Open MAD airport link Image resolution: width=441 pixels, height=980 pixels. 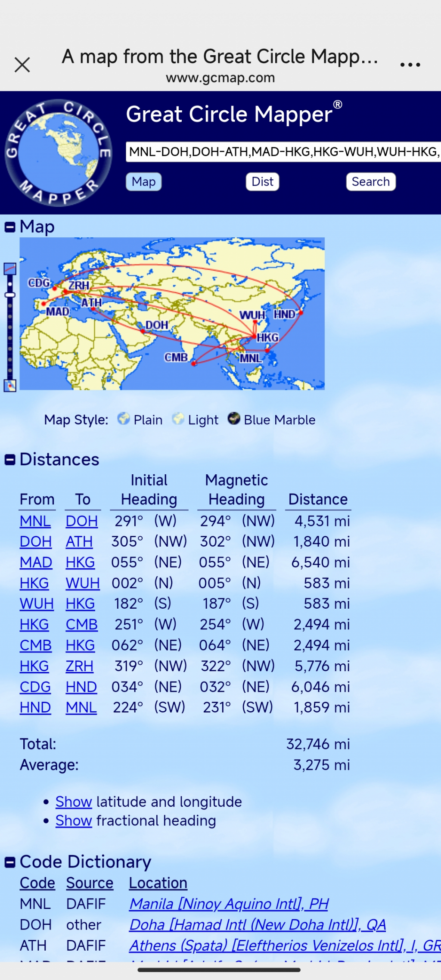[36, 563]
